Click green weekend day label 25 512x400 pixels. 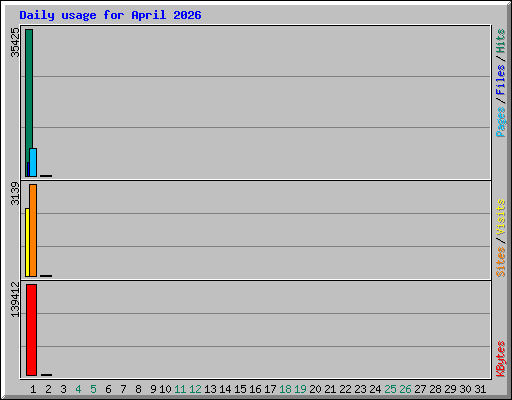coord(390,389)
